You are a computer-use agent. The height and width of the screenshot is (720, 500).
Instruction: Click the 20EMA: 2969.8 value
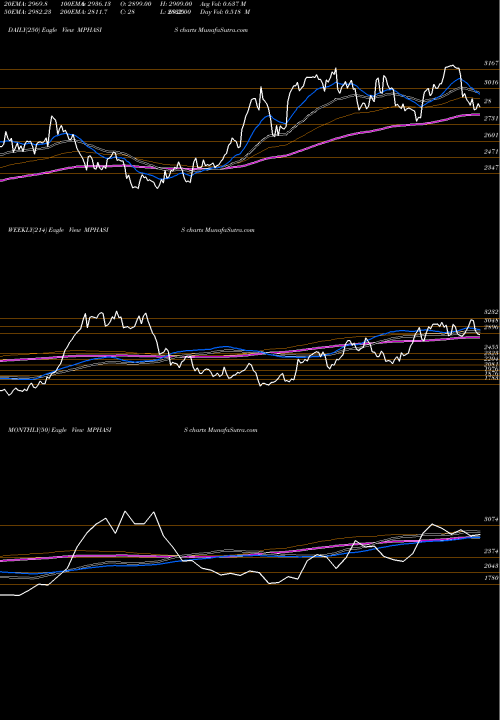(28, 4)
